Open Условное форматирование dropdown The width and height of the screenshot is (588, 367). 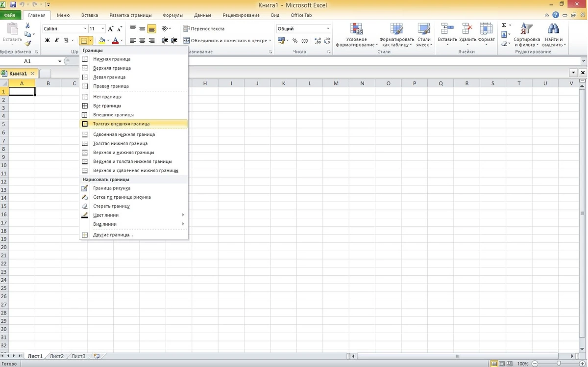point(356,35)
